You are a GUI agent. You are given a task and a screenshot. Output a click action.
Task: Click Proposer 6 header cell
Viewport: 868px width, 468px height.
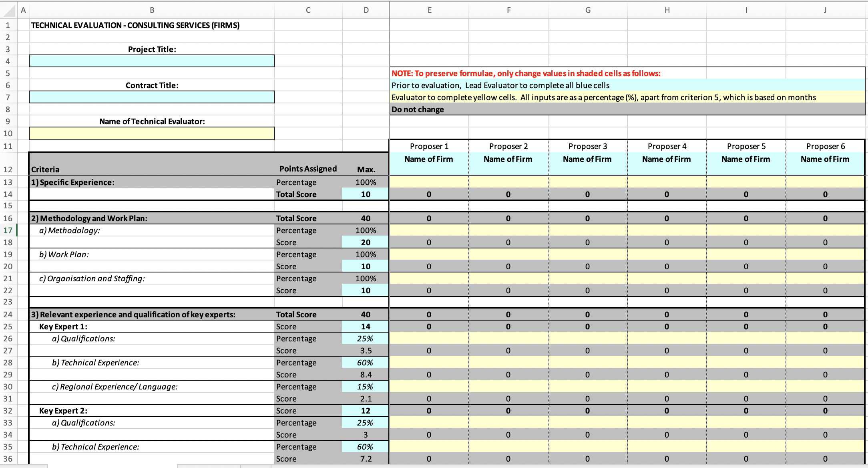click(x=825, y=146)
